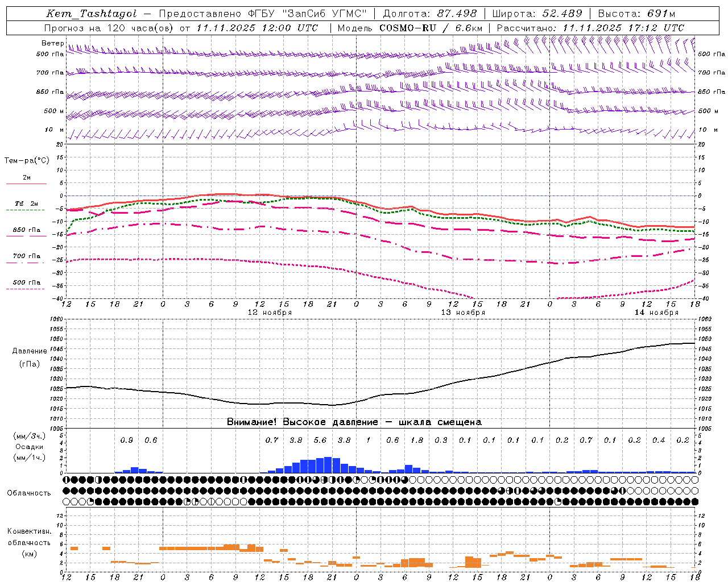Click the 0.9 precipitation total value
Viewport: 728px width, 582px height.
pos(127,440)
